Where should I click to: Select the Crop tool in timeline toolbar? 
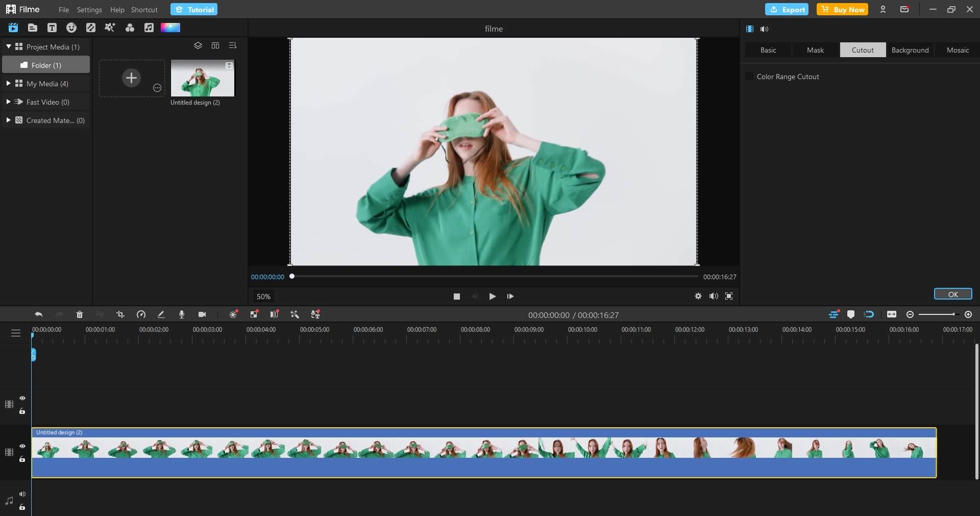[x=120, y=314]
